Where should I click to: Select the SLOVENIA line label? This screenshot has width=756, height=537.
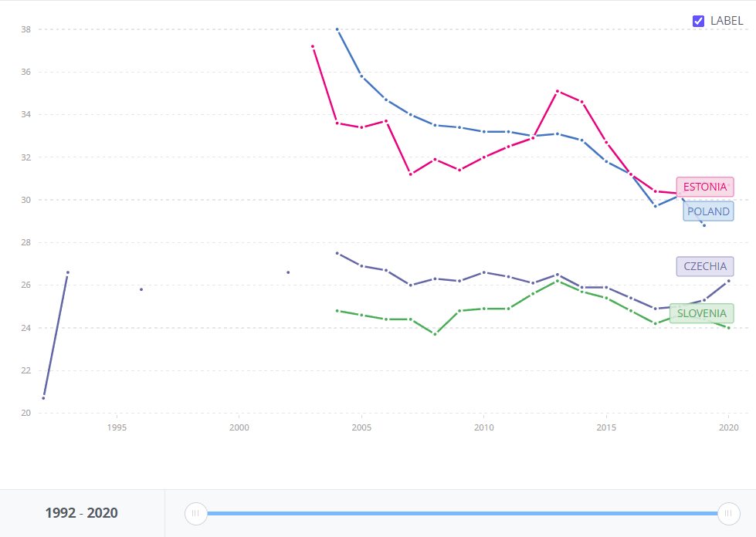(x=701, y=313)
